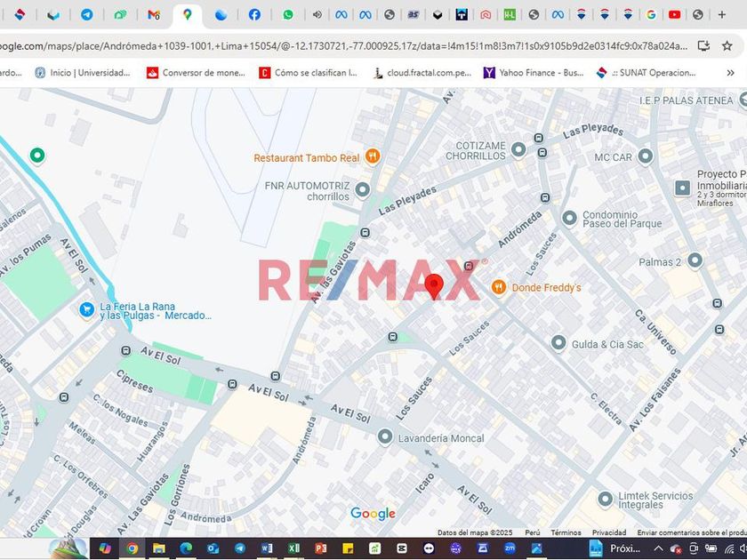Open the Yahoo Finance bookmark

534,73
